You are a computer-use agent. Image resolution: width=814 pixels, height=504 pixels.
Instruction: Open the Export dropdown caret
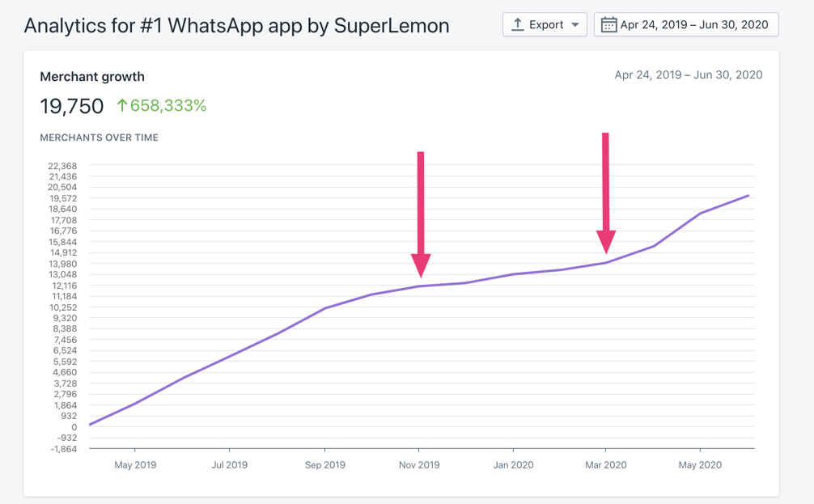click(575, 25)
